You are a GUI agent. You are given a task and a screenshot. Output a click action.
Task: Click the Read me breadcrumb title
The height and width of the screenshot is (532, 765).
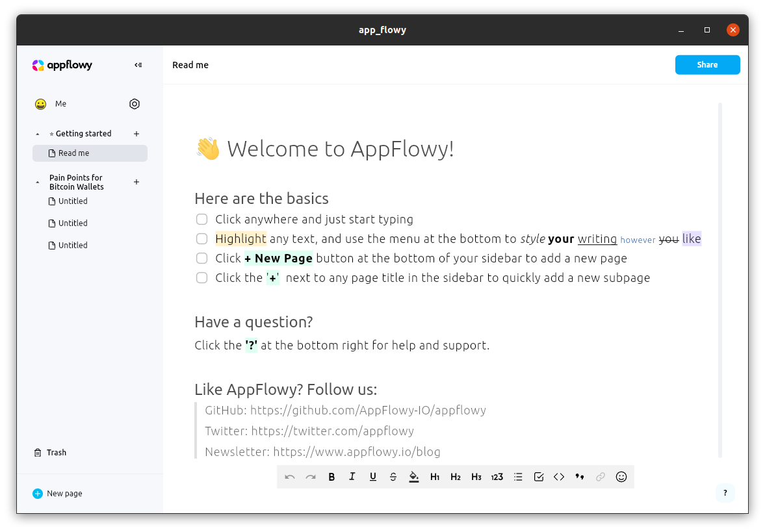pyautogui.click(x=190, y=65)
